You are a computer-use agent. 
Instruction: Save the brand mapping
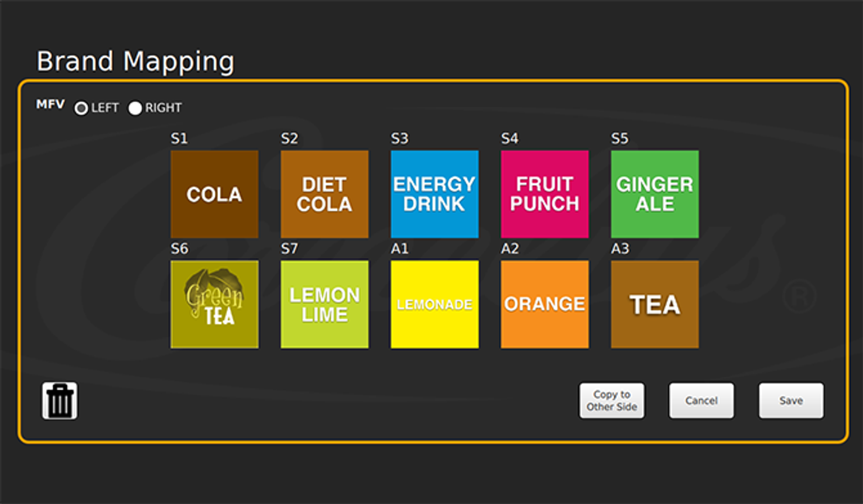click(791, 401)
